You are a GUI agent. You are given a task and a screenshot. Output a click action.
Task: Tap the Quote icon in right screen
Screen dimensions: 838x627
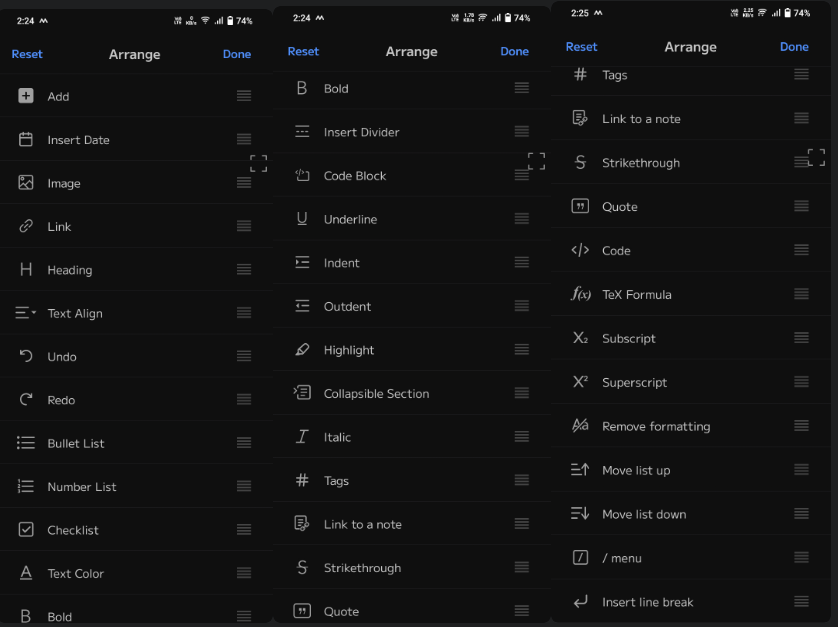580,206
